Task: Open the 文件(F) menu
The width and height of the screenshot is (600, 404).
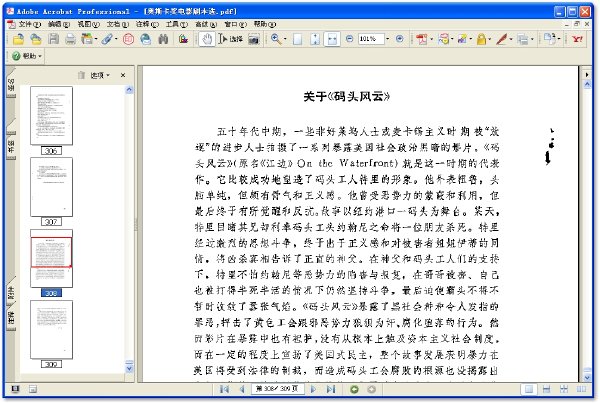Action: click(29, 24)
